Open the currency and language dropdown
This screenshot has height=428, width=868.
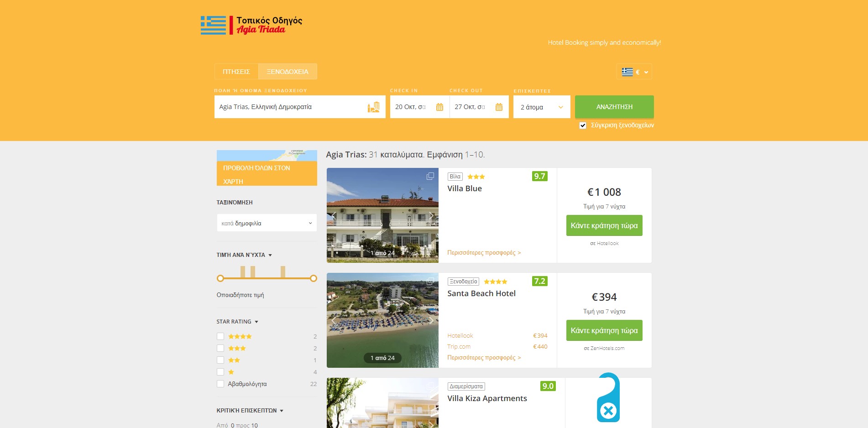[634, 72]
